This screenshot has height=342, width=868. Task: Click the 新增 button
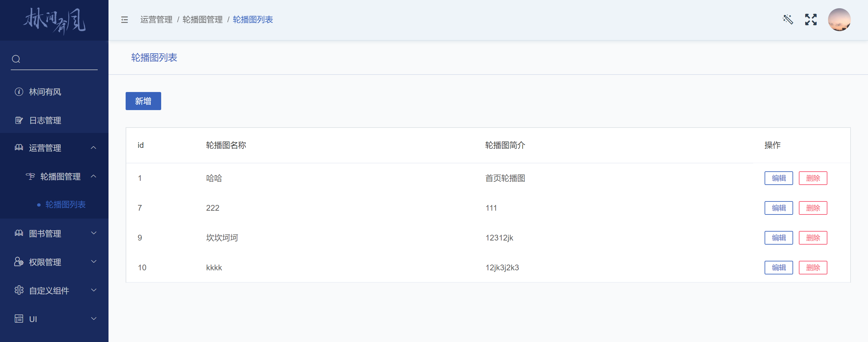pos(143,101)
